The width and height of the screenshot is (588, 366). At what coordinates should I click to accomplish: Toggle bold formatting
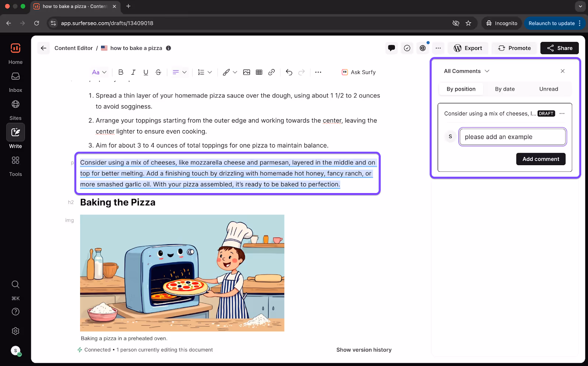click(x=121, y=72)
